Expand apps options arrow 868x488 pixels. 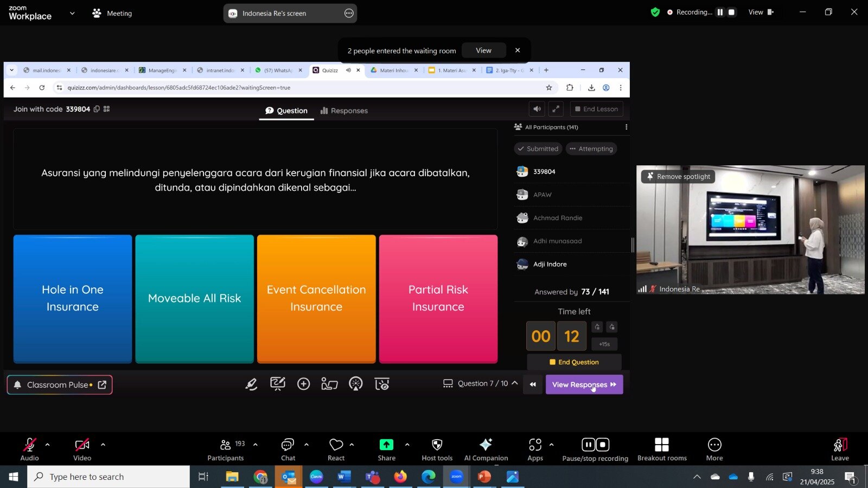click(551, 445)
